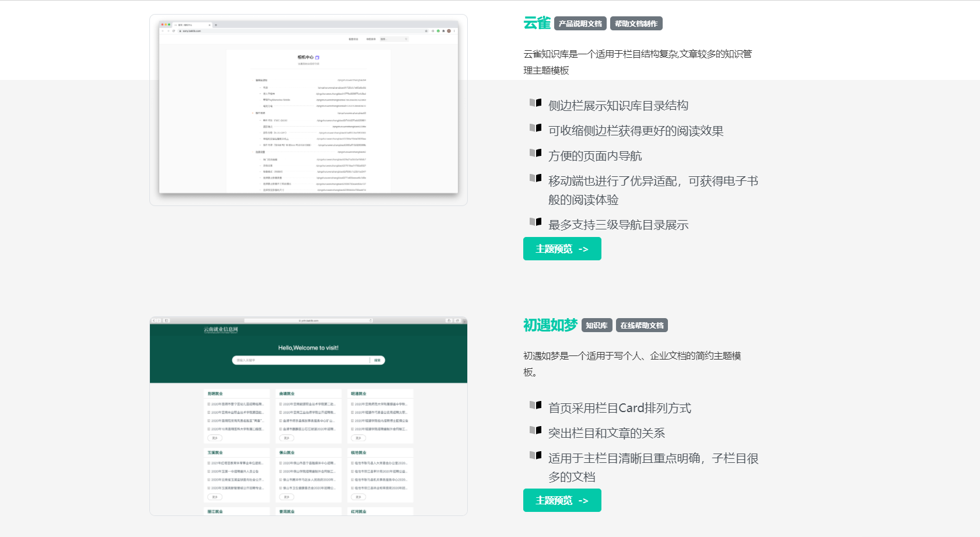The height and width of the screenshot is (537, 980).
Task: Click the text 可收缩侧边栏获得更好的阅读效果
Action: [636, 131]
